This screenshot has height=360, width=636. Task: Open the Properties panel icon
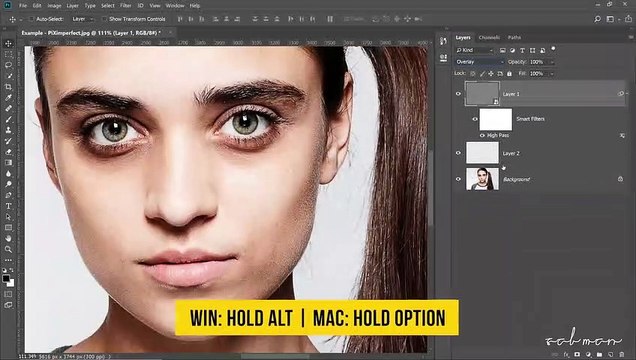(x=443, y=58)
